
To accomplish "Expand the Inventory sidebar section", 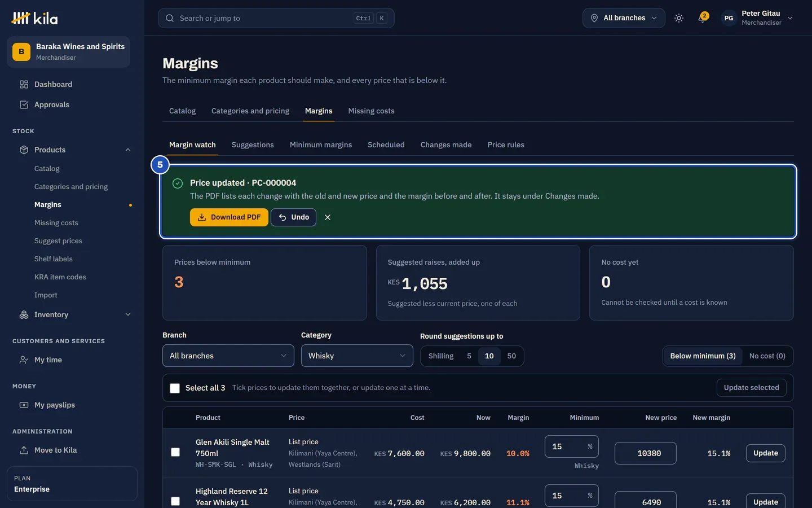I will (128, 314).
